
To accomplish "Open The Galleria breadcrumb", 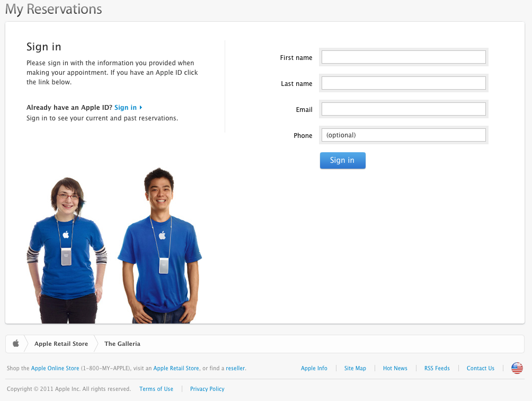I will tap(122, 344).
